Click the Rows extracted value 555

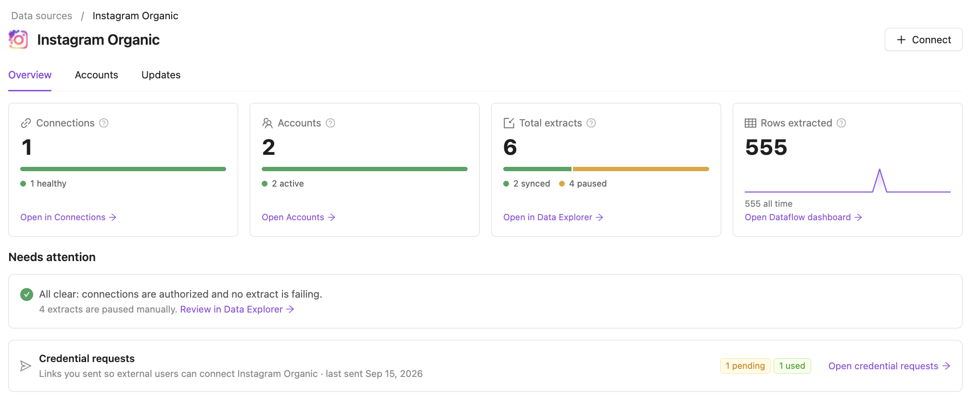click(766, 147)
